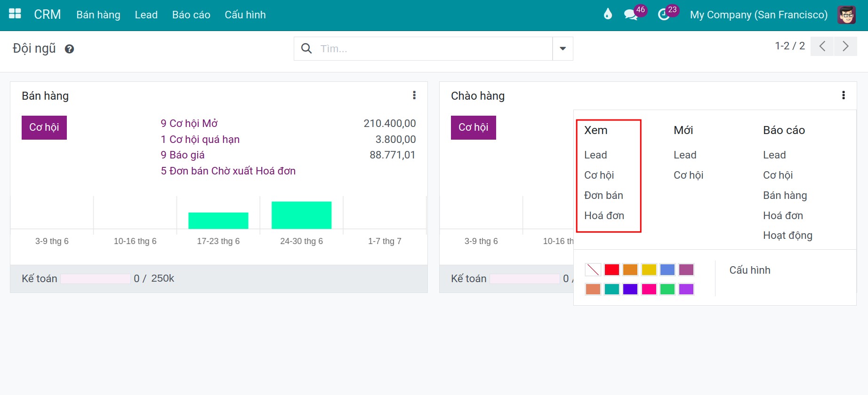The width and height of the screenshot is (868, 395).
Task: Close the Chào hàng card kebab menu
Action: click(x=844, y=95)
